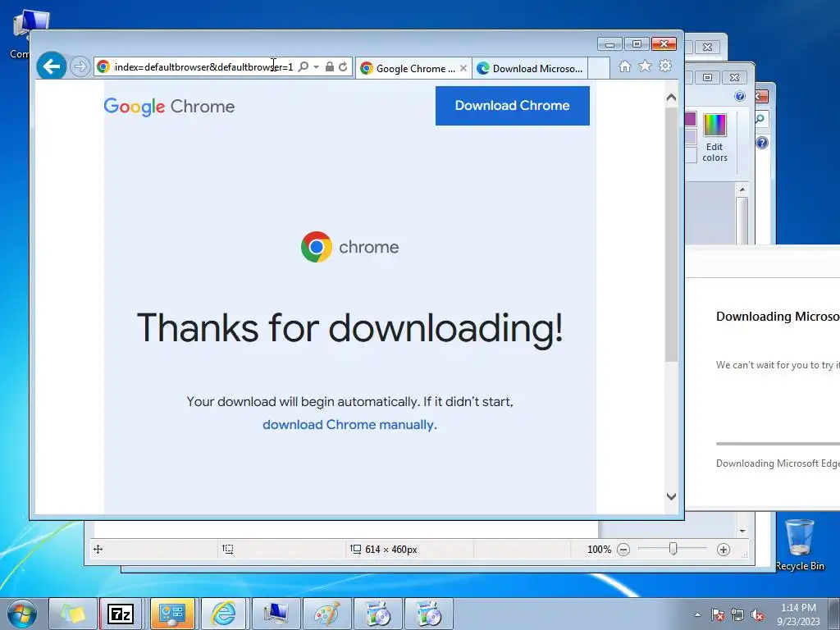Click the vertical scrollbar thumb in Internet Explorer
840x630 pixels.
pos(671,235)
